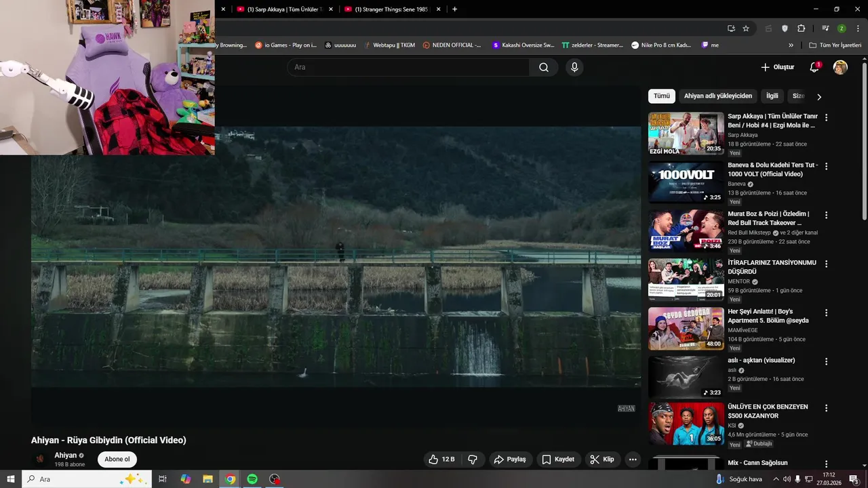Close the Sarp Akkaya tab
This screenshot has height=488, width=868.
click(331, 9)
